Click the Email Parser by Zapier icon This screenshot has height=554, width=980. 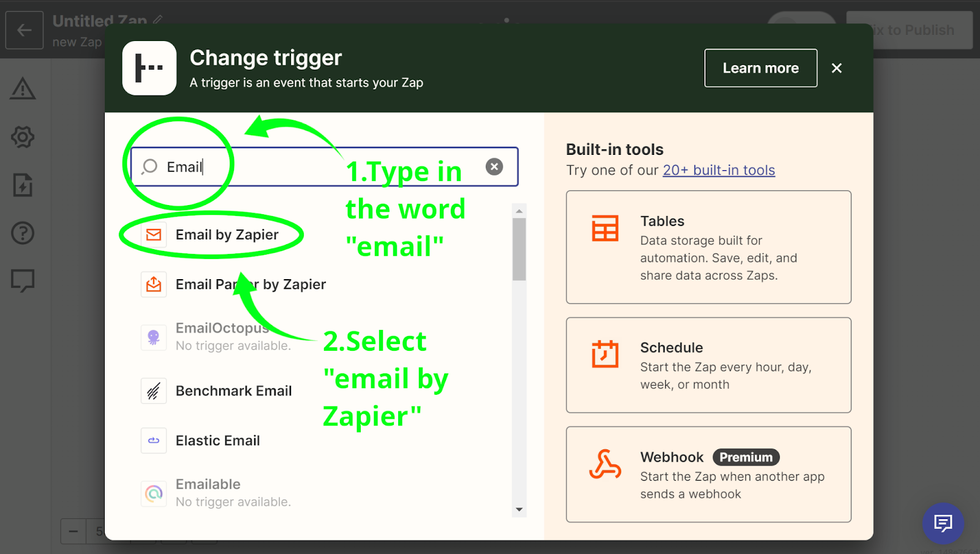(x=154, y=284)
